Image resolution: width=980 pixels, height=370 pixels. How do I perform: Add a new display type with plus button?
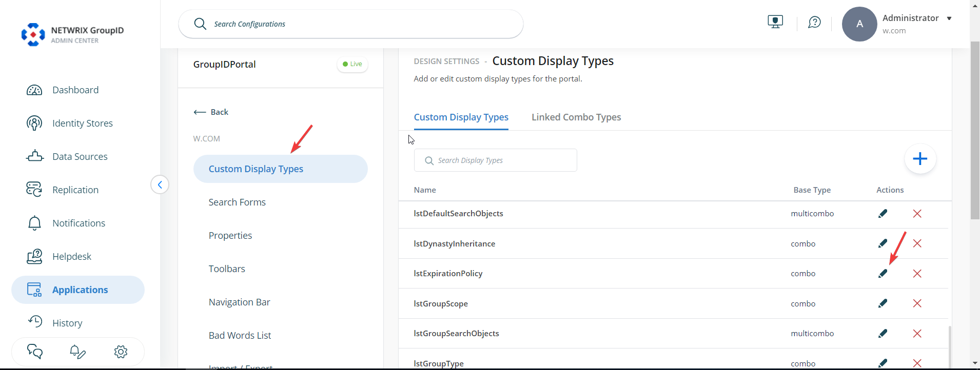tap(920, 159)
